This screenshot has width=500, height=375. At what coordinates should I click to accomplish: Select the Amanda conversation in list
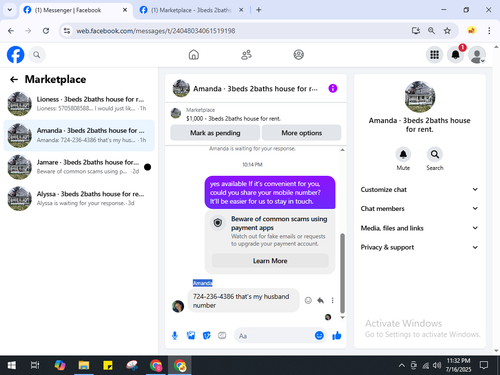(x=79, y=135)
